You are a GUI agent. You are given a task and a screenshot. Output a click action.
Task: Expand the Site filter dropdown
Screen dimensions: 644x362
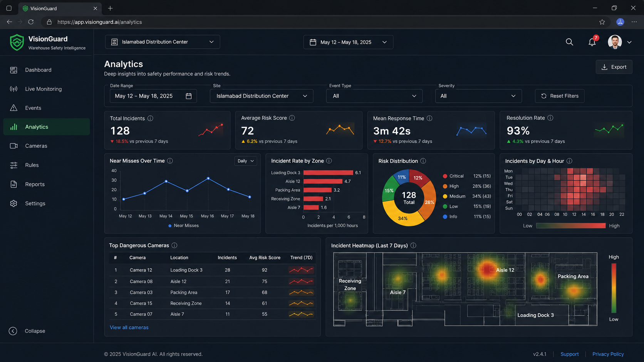(262, 96)
